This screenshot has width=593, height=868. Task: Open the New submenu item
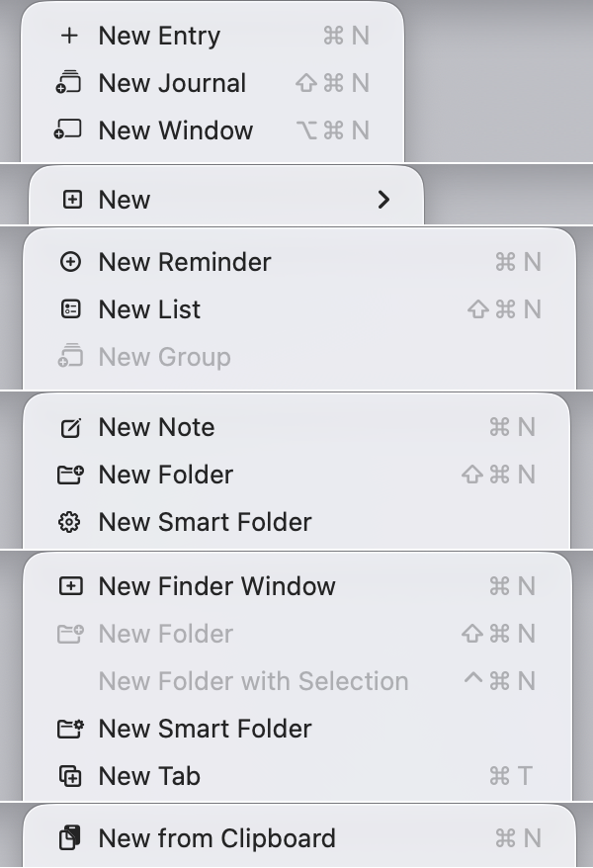click(125, 200)
